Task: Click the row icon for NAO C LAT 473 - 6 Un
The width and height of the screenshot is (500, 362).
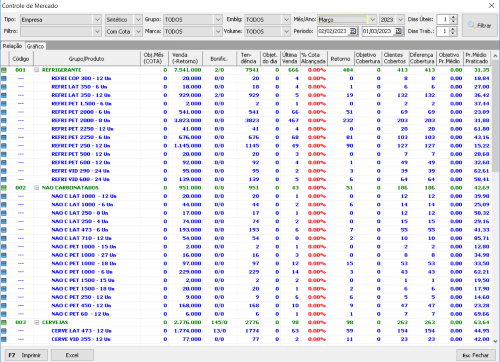Action: pyautogui.click(x=4, y=230)
